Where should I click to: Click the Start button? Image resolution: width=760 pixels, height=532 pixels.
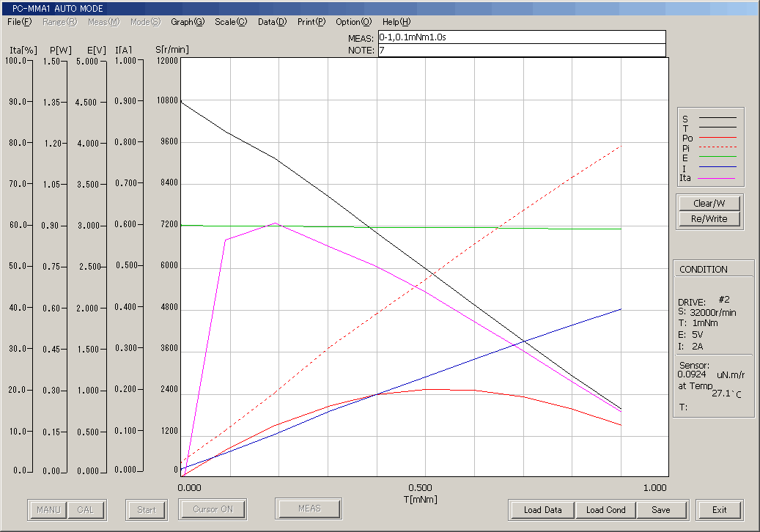pyautogui.click(x=147, y=510)
